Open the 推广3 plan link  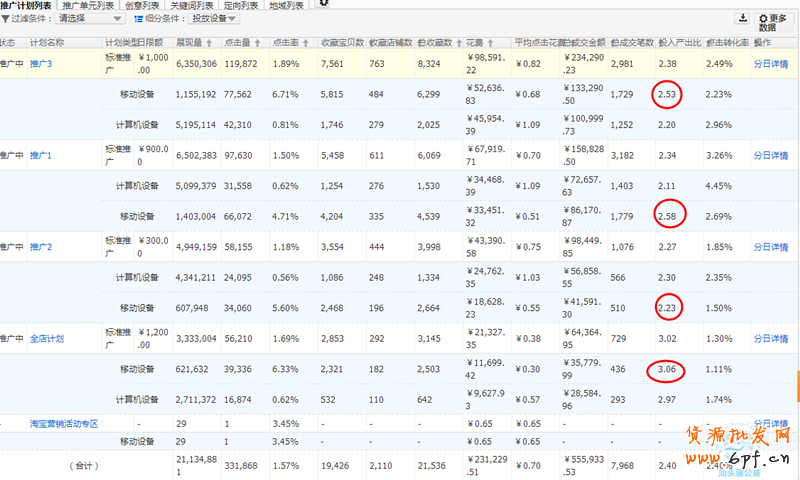40,64
